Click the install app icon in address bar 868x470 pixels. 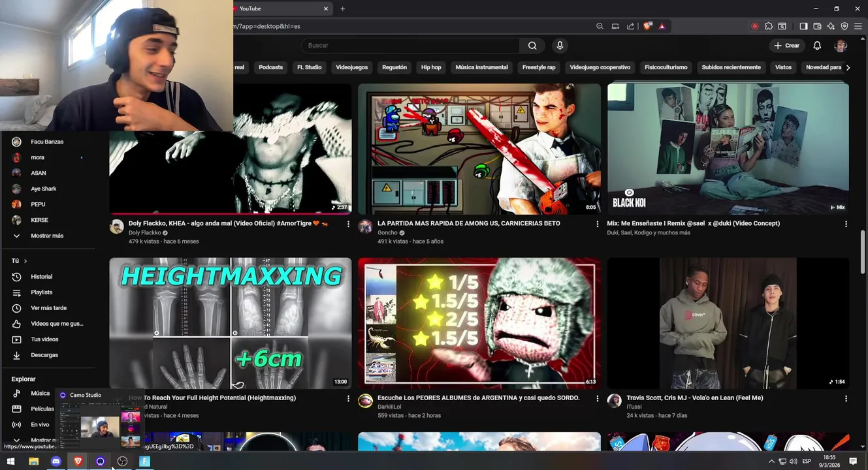point(615,26)
